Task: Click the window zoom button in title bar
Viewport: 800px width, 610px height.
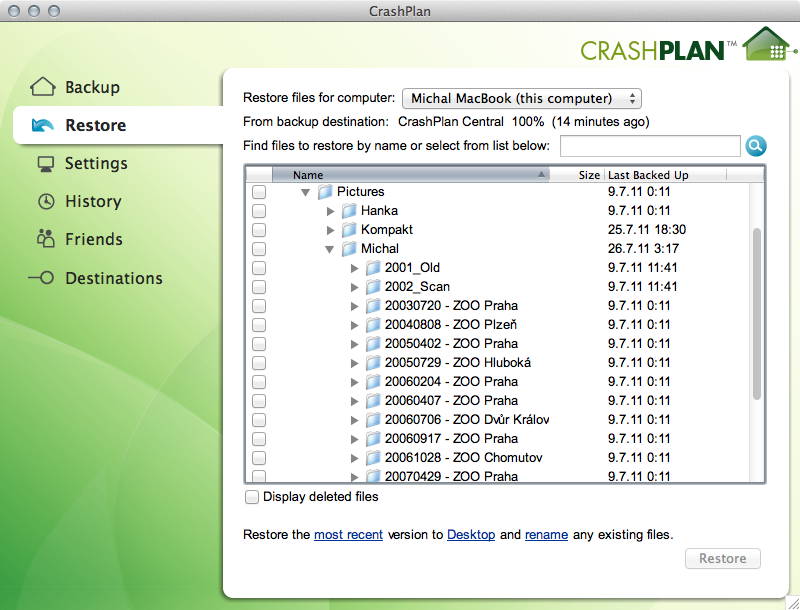Action: [54, 11]
